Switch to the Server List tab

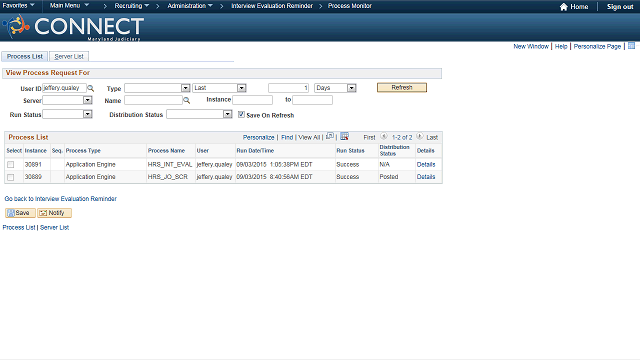pyautogui.click(x=69, y=56)
